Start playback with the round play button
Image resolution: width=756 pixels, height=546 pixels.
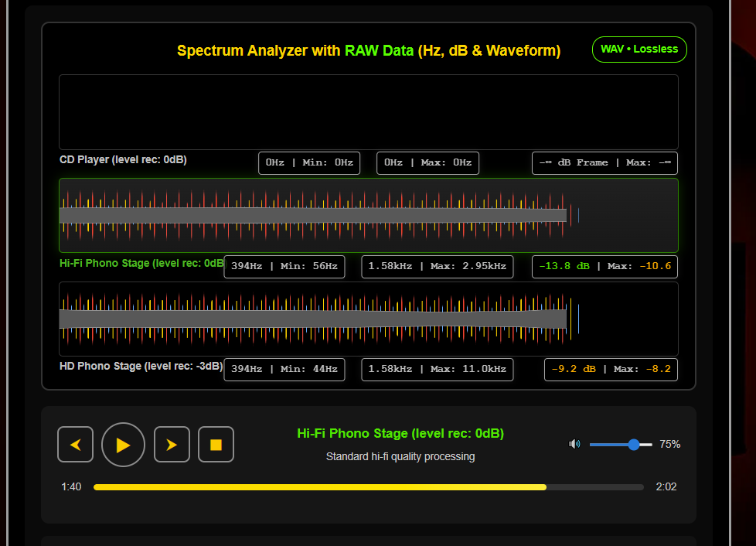[x=124, y=445]
